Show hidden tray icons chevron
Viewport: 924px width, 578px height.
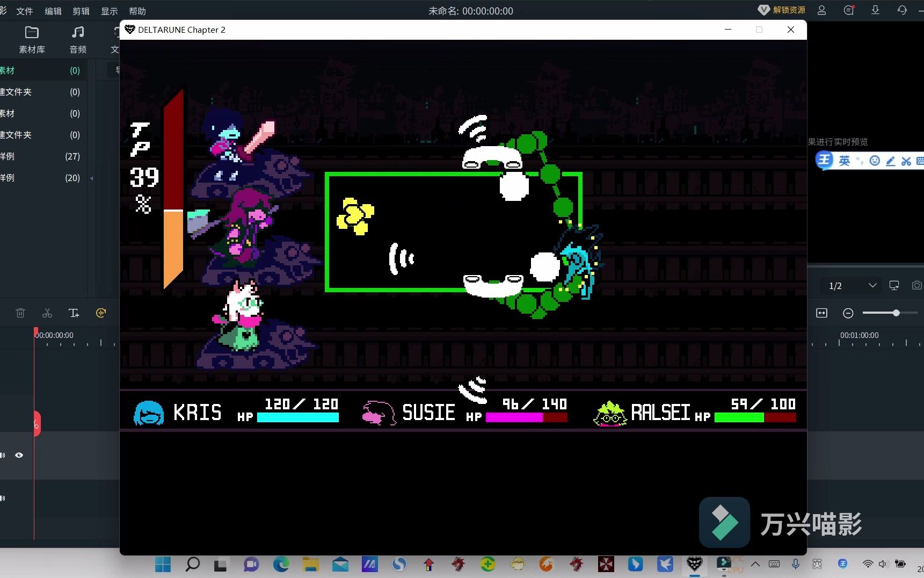click(x=755, y=564)
